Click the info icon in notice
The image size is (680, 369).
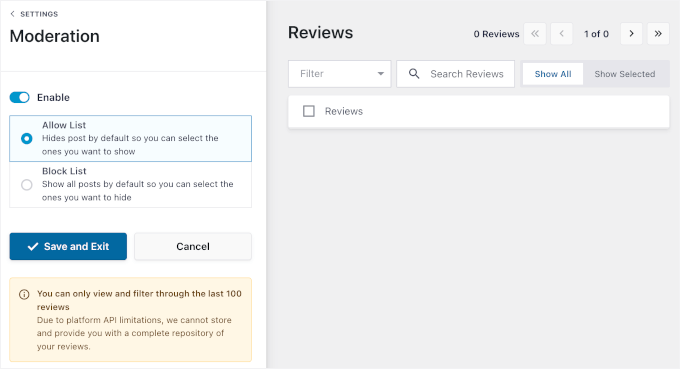24,294
